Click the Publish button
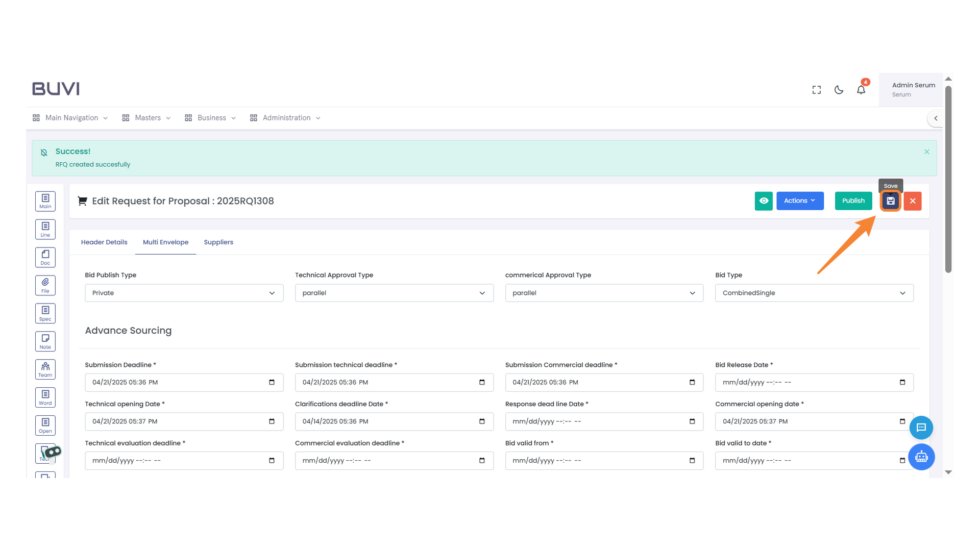The height and width of the screenshot is (551, 980). tap(853, 201)
